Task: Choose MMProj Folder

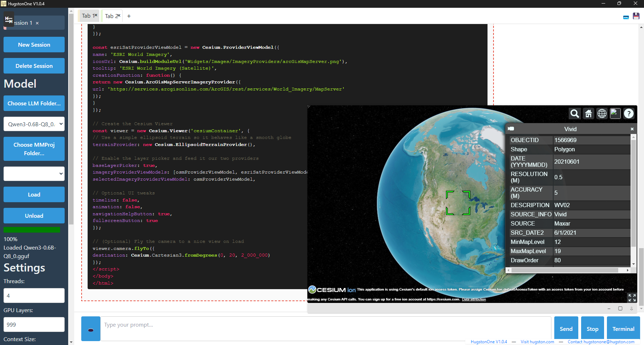Action: (x=34, y=149)
